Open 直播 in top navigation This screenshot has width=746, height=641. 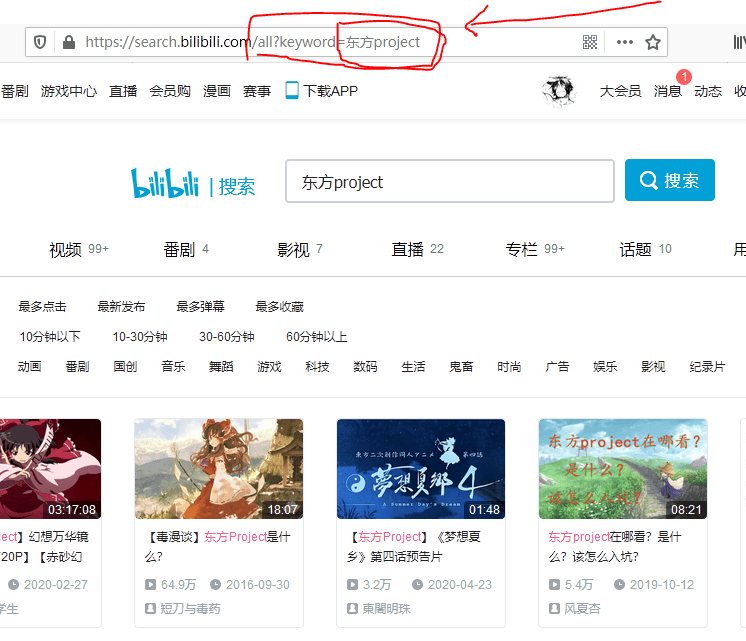123,91
